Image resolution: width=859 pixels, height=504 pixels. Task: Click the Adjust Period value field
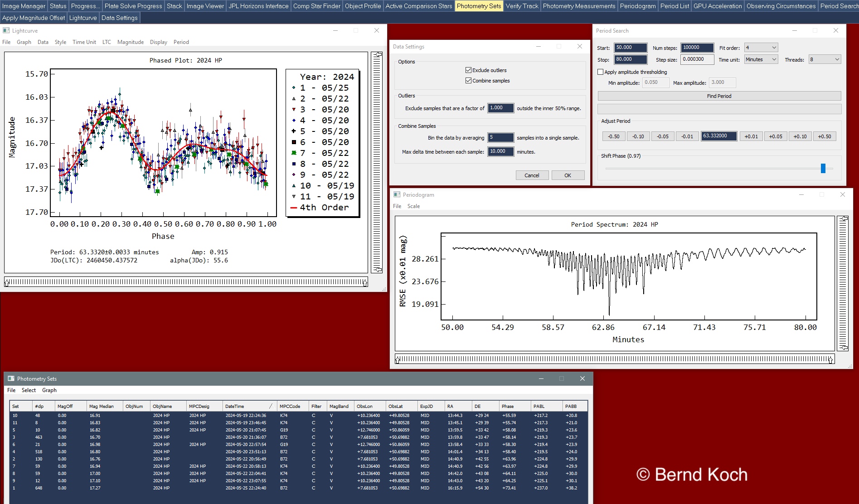719,136
